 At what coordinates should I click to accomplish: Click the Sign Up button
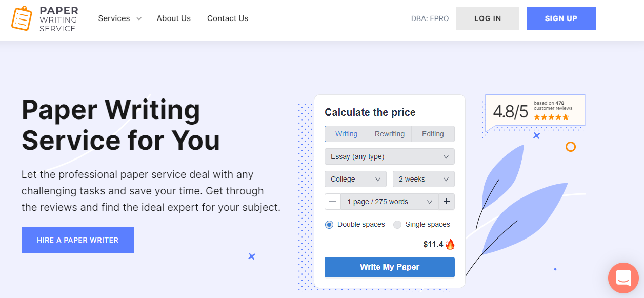point(561,18)
